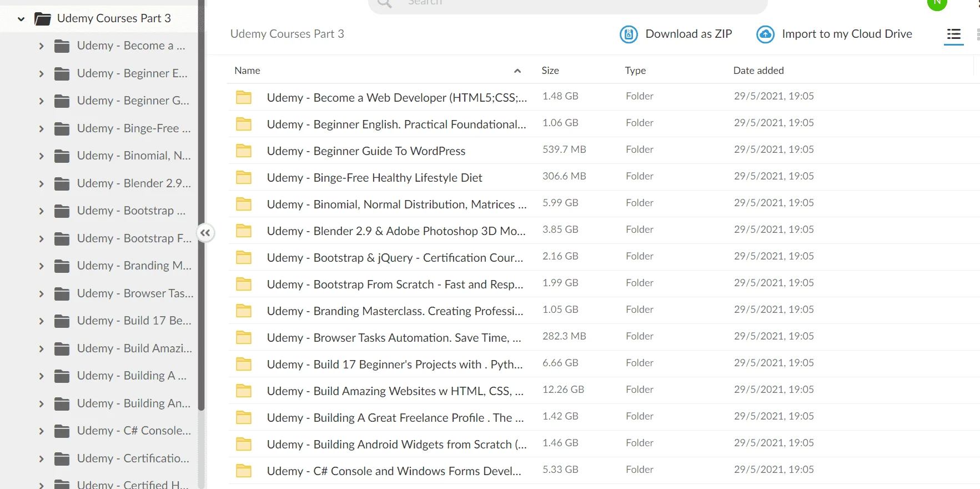This screenshot has width=980, height=489.
Task: Click folder icon for Bootstrap & jQuery row
Action: click(244, 257)
